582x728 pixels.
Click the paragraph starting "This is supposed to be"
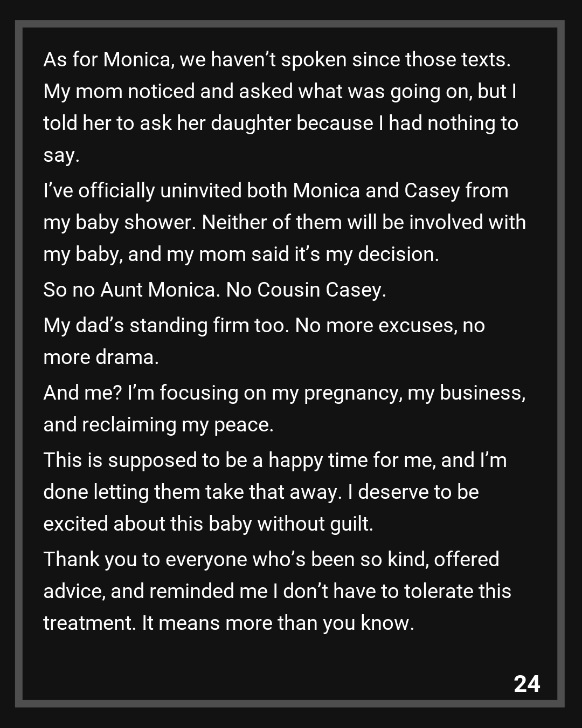pos(275,492)
